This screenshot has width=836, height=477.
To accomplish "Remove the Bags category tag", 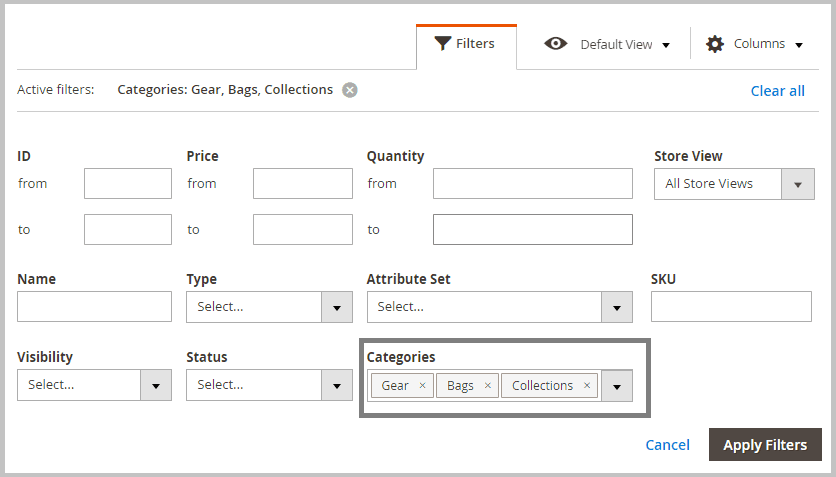I will (x=487, y=386).
